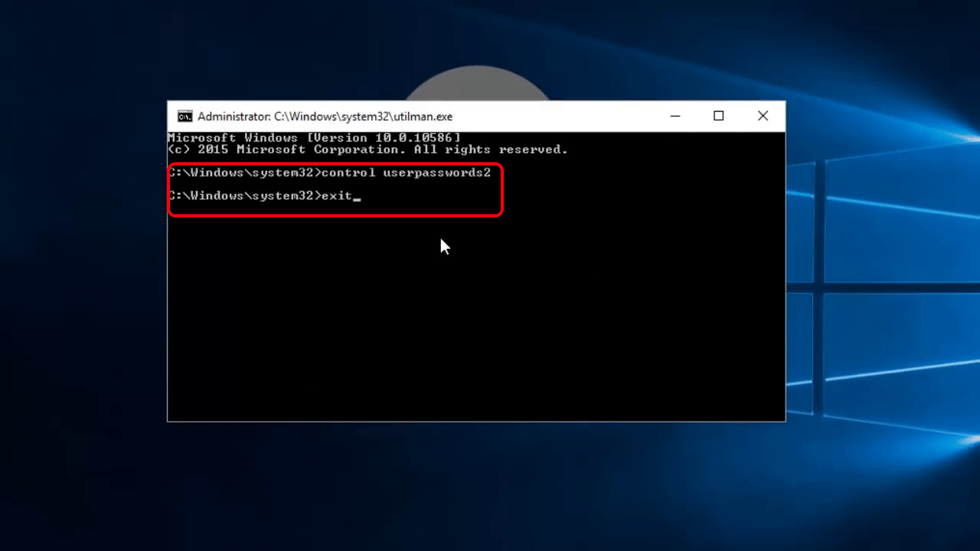The width and height of the screenshot is (980, 551).
Task: Click the title text 'Administrator: C:\Windows\system32\utilman.exe'
Action: point(325,116)
